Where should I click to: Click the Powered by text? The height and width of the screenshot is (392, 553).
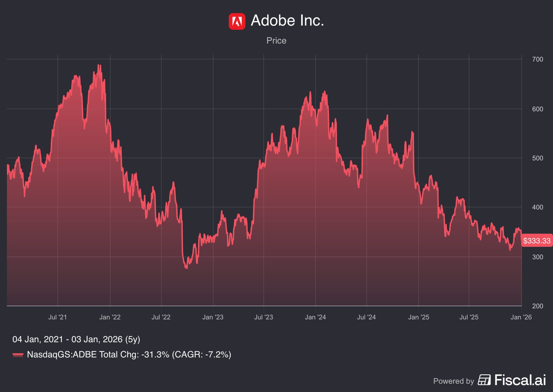click(453, 381)
